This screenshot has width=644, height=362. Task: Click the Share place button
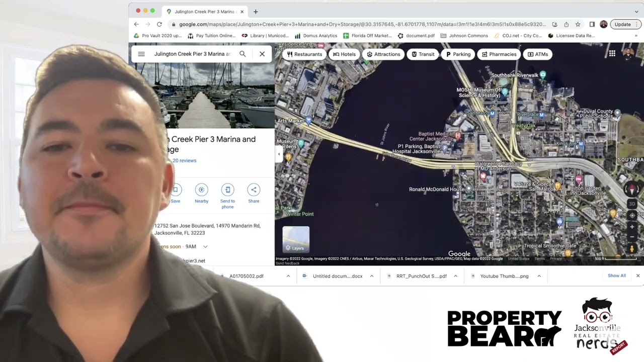pos(254,194)
